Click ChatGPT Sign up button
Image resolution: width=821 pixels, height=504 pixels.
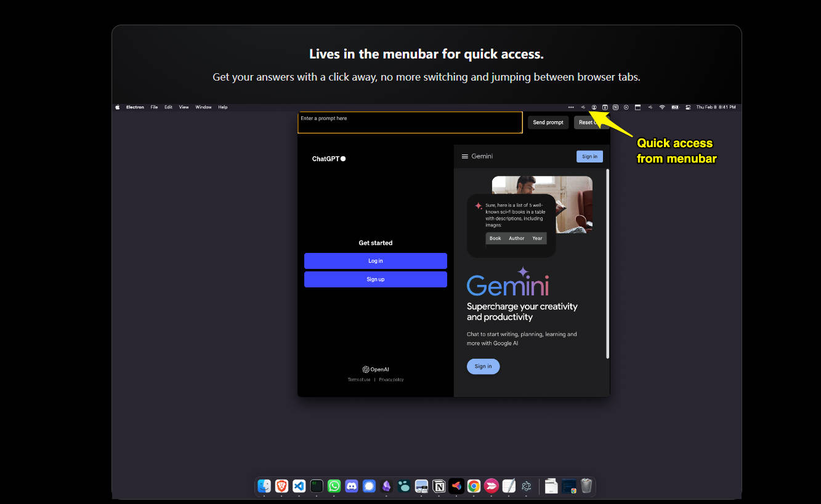[x=376, y=279]
